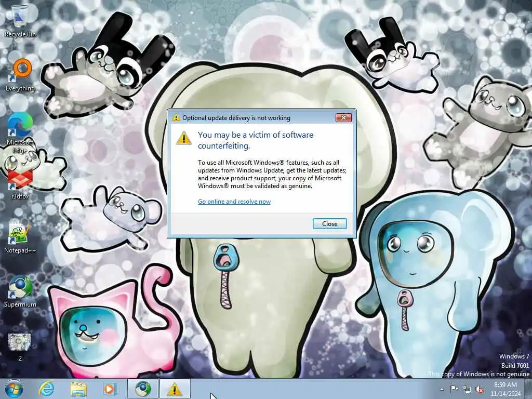Select the desktop image file named 2
Image resolution: width=532 pixels, height=399 pixels.
pos(20,347)
